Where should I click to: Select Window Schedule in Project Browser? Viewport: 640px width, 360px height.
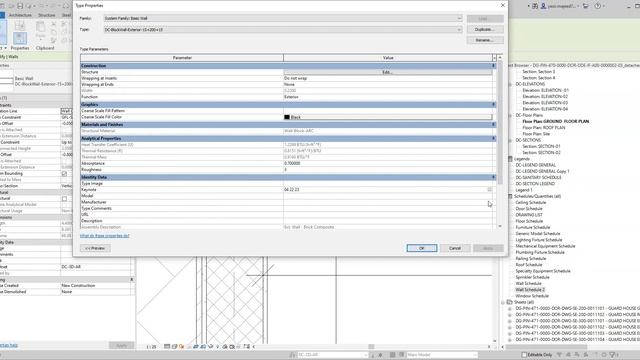click(532, 296)
